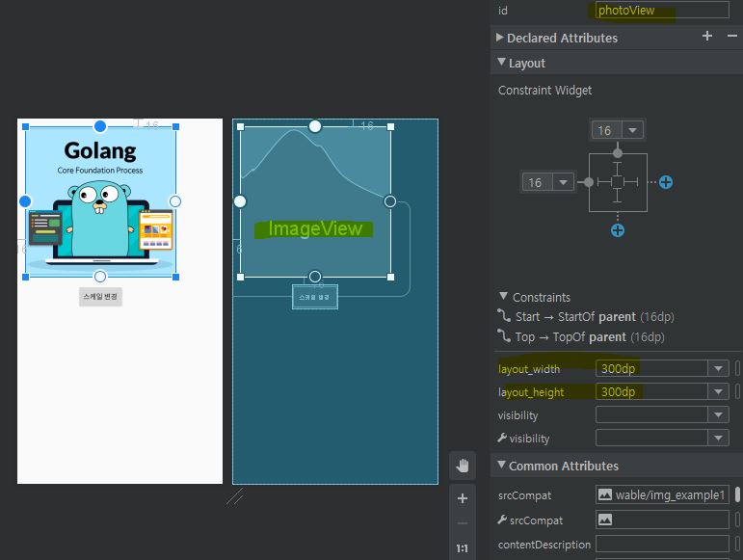
Task: Click top constraint handle in blueprint view
Action: point(315,126)
